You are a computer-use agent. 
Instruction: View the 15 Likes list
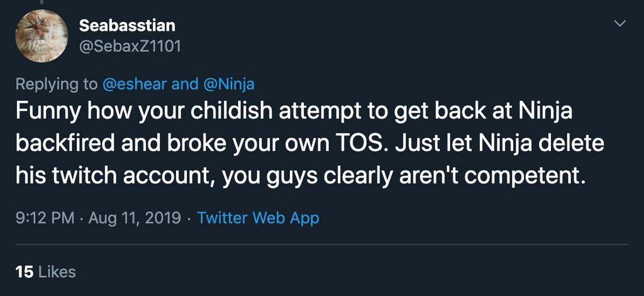click(x=45, y=272)
